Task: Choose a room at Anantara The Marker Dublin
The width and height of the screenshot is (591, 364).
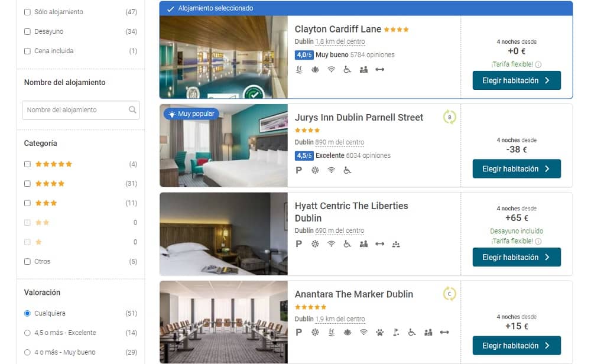Action: pos(517,346)
